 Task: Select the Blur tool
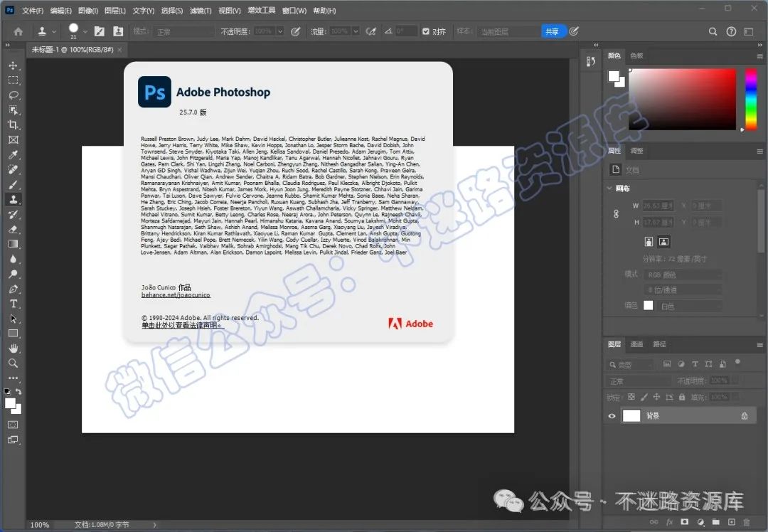click(14, 259)
